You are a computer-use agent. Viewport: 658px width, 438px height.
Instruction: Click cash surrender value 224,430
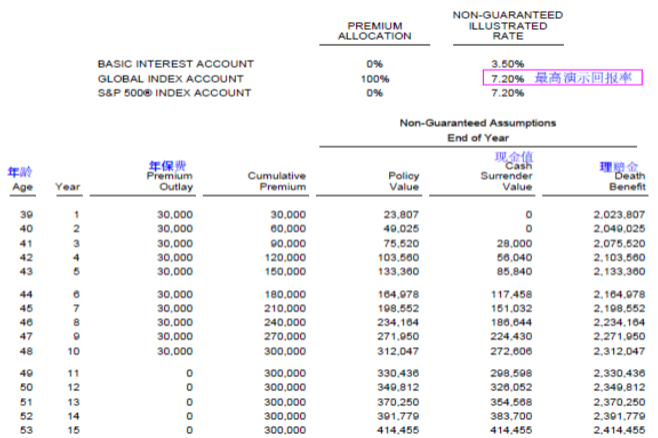pos(512,337)
